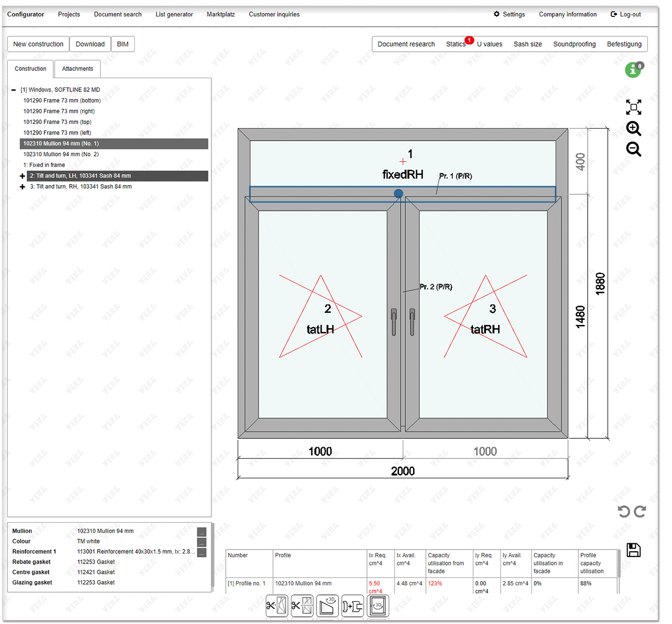Open Company information
This screenshot has width=672, height=624.
pyautogui.click(x=568, y=14)
